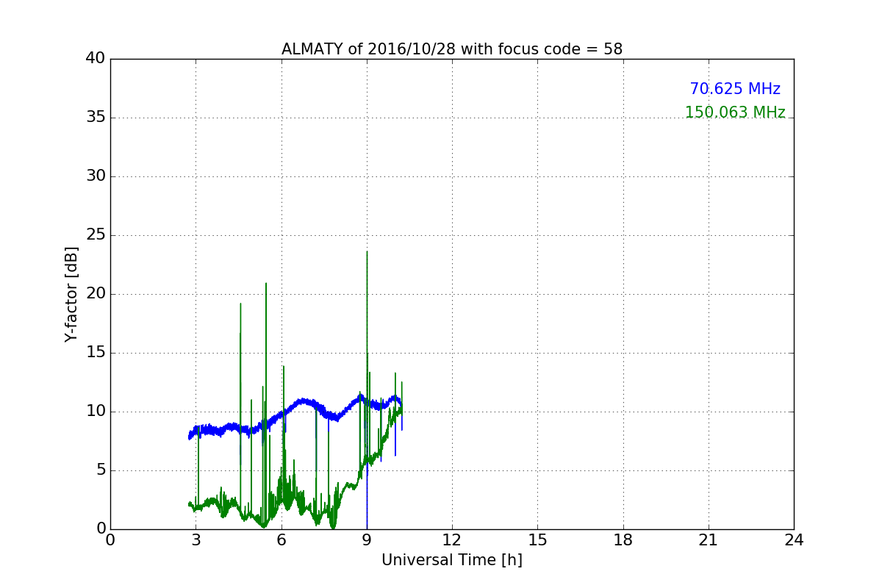Click x-axis tick label '6'
This screenshot has width=882, height=588.
tap(282, 540)
